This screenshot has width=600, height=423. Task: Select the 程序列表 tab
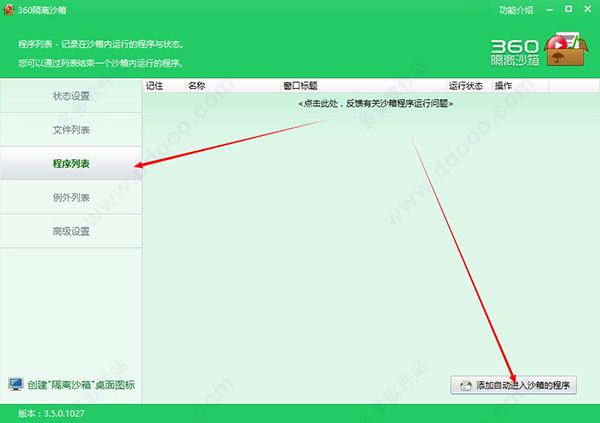[71, 163]
